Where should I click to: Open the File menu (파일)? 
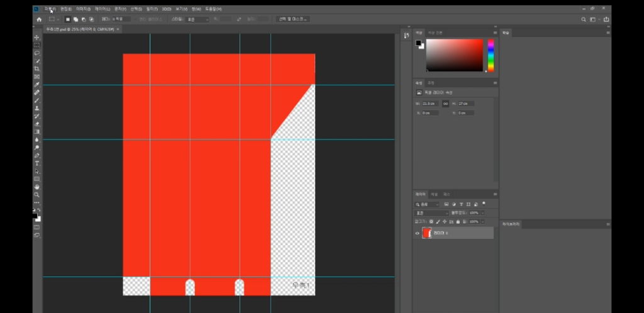click(50, 9)
